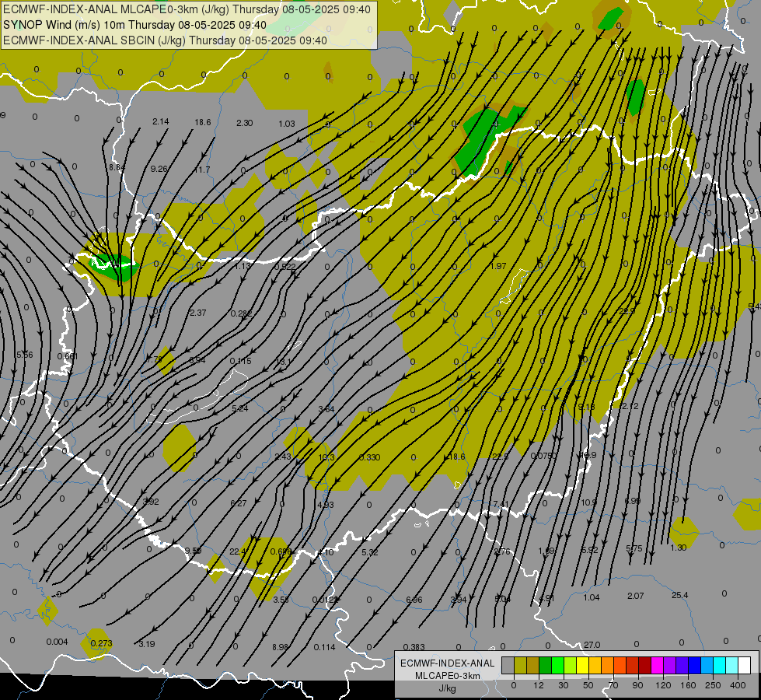
Task: Click the map value '5.24'
Action: coord(239,408)
